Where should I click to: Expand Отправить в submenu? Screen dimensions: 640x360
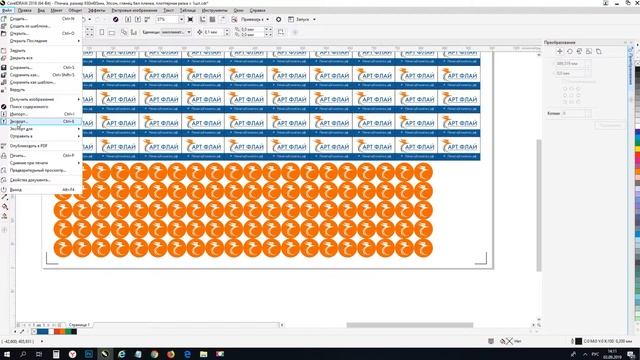(x=41, y=136)
